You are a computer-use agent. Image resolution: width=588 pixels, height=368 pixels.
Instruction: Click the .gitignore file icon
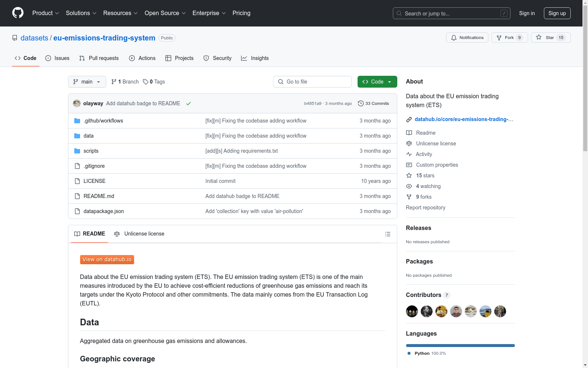77,166
